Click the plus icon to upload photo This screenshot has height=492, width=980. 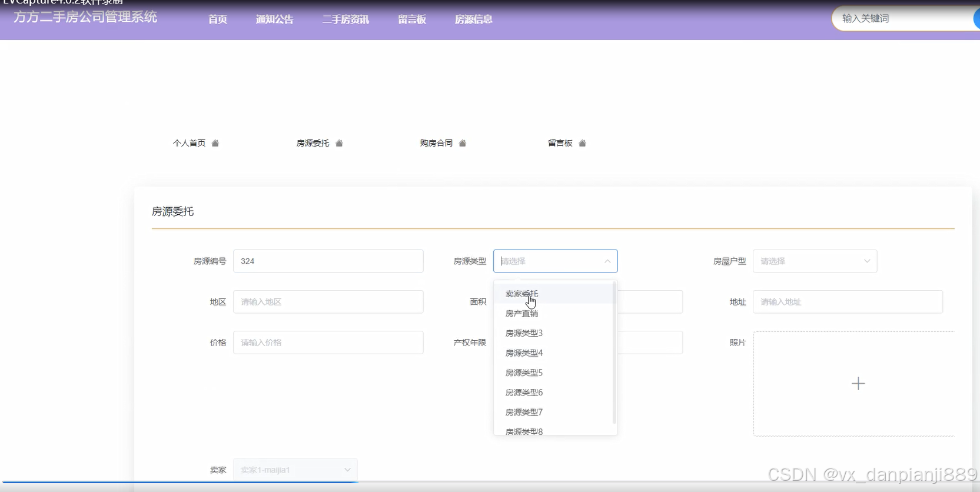(x=858, y=384)
